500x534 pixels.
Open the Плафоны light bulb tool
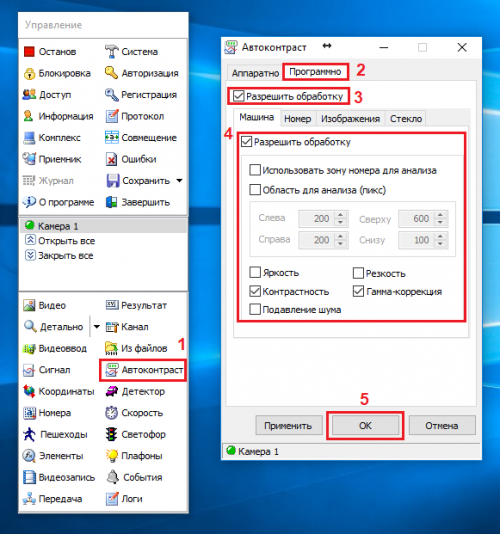[x=111, y=456]
